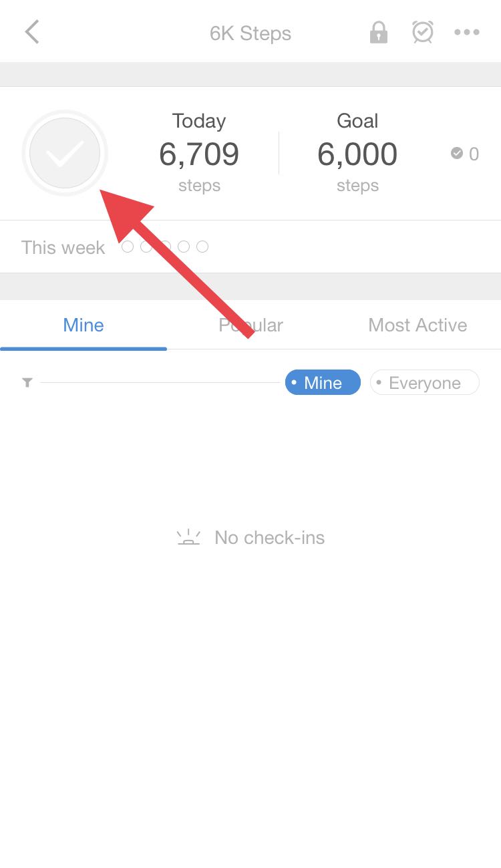Select the last This week day circle
This screenshot has width=501, height=868.
[x=202, y=247]
